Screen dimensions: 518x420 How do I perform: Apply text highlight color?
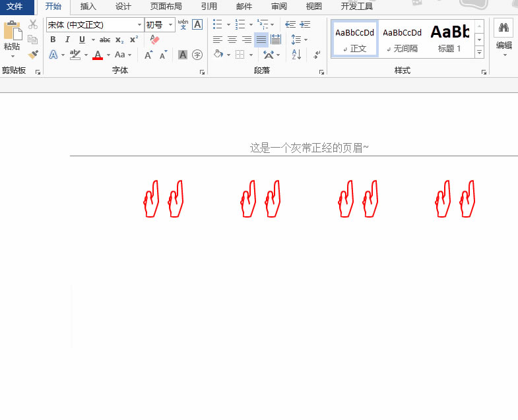[75, 55]
